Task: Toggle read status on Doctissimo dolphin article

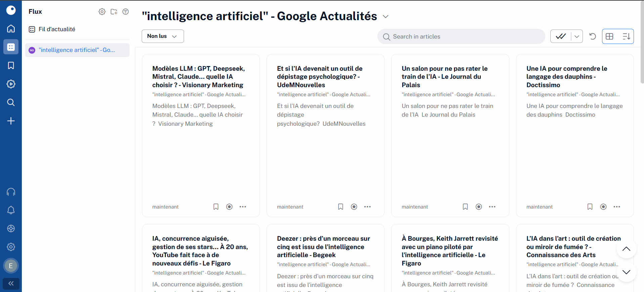Action: (603, 207)
